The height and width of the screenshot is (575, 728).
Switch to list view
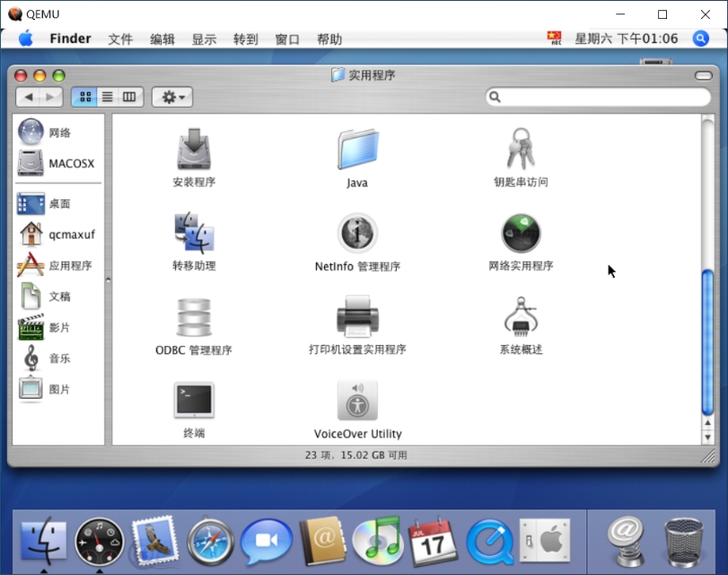[107, 96]
